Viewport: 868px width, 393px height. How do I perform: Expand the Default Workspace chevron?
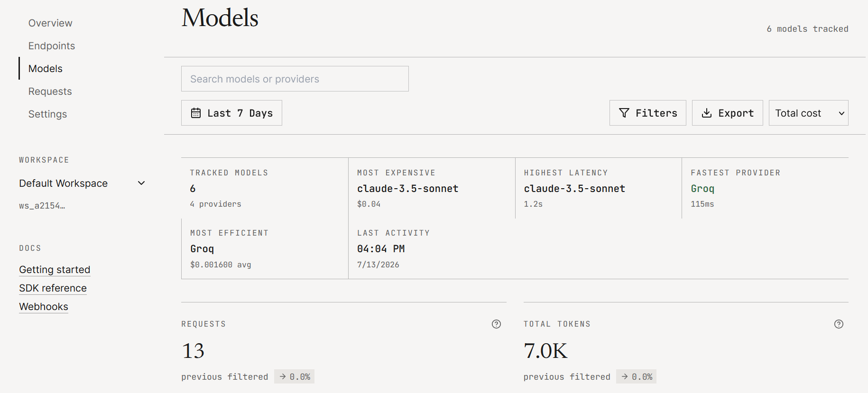tap(141, 183)
